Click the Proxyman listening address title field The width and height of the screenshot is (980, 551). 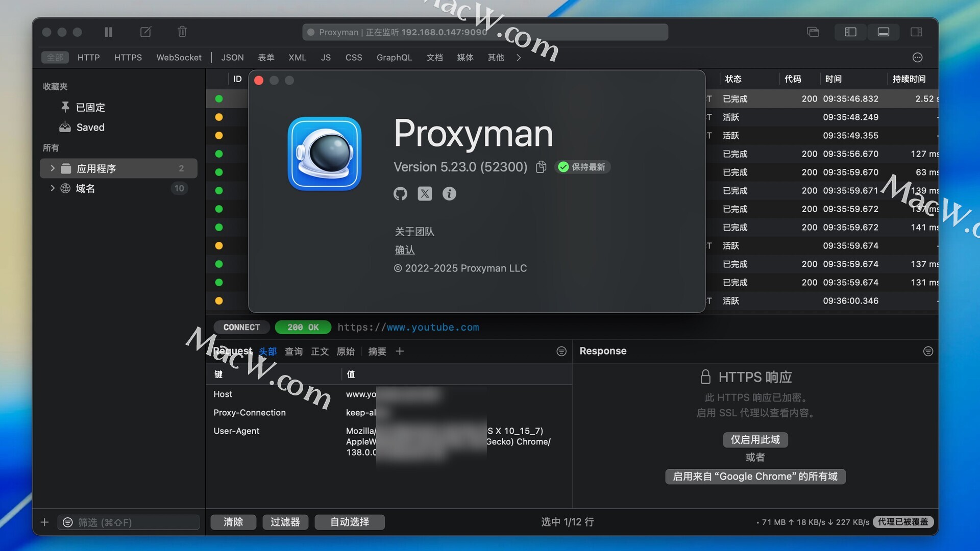point(485,32)
